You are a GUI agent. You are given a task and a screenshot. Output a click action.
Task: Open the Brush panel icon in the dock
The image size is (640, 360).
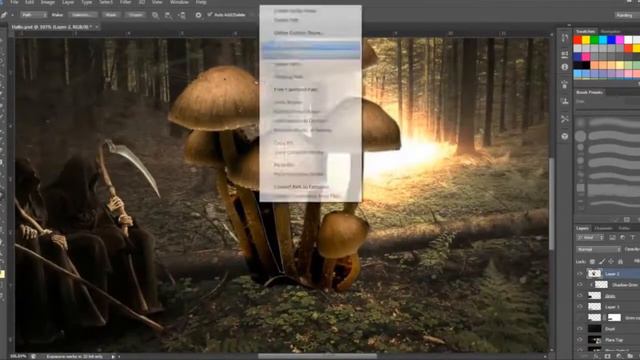[565, 85]
